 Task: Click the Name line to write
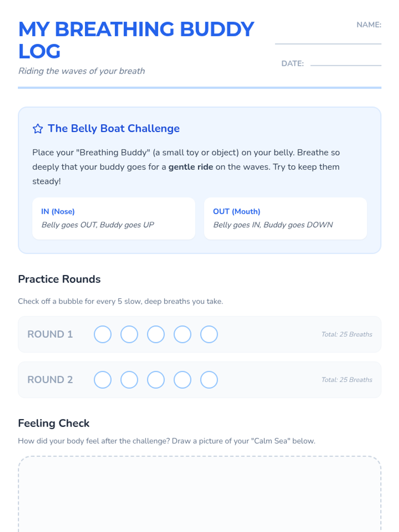click(x=328, y=38)
